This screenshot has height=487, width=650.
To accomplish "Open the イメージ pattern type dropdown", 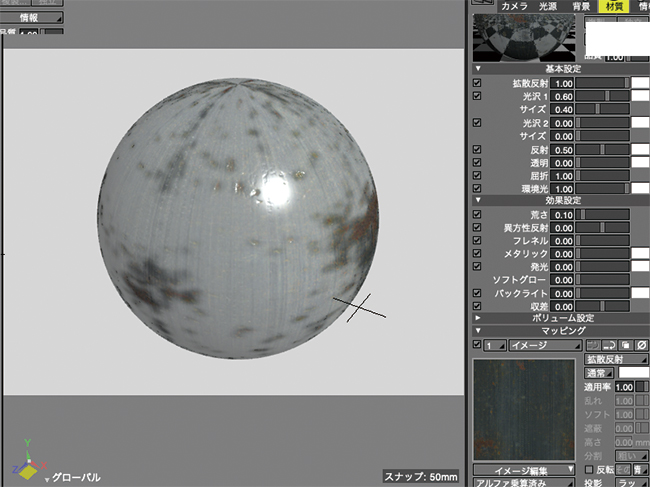I will click(x=546, y=345).
